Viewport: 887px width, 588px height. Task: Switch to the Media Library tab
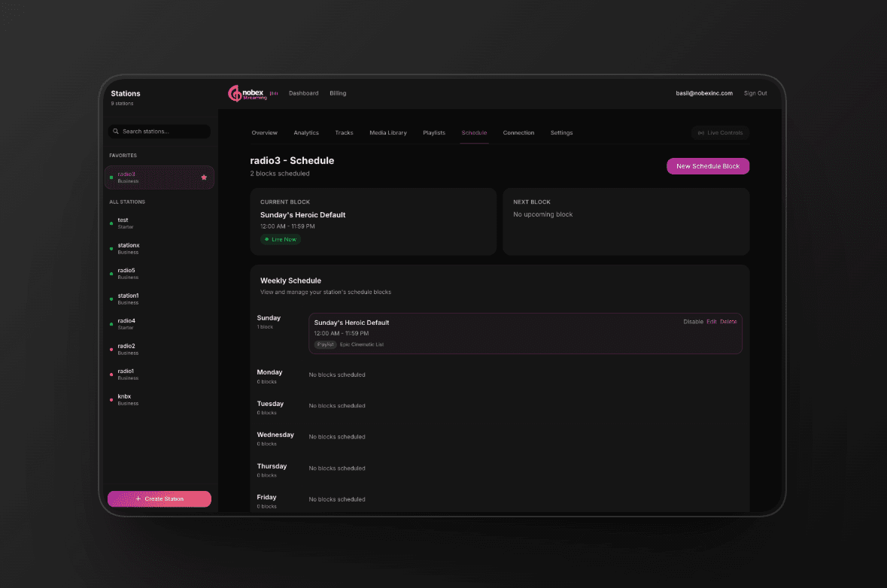[388, 132]
